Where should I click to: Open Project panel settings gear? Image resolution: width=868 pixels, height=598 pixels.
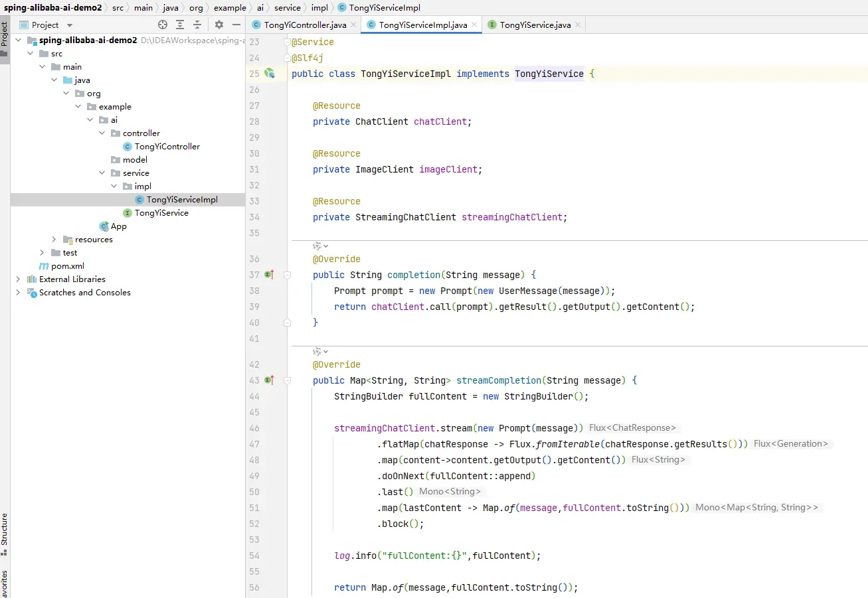click(x=219, y=25)
